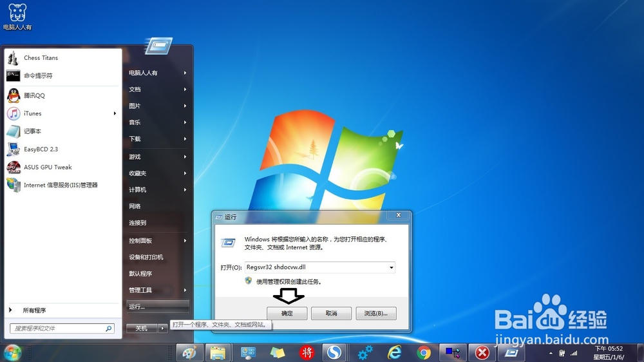Click 浏览(B)... in Run dialog
The height and width of the screenshot is (362, 644).
(376, 313)
